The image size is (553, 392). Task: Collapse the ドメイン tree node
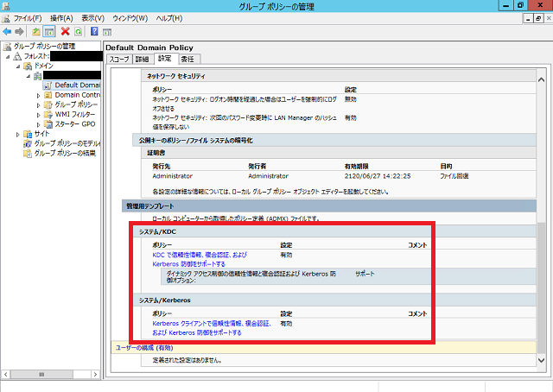click(17, 66)
